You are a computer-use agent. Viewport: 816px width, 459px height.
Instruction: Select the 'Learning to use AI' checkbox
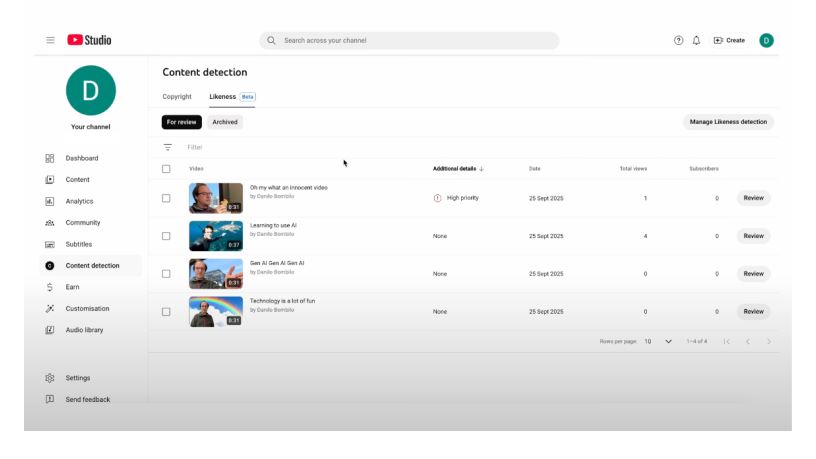point(166,236)
